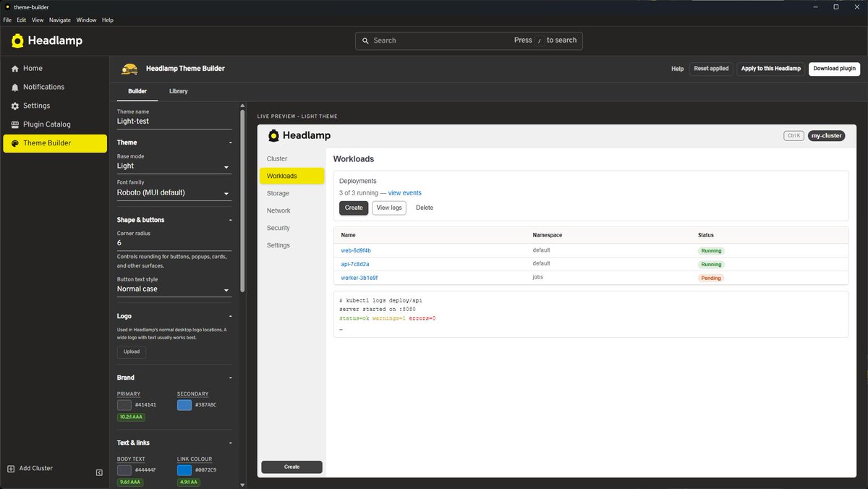Select Settings in preview sidebar
The height and width of the screenshot is (489, 868).
292,245
